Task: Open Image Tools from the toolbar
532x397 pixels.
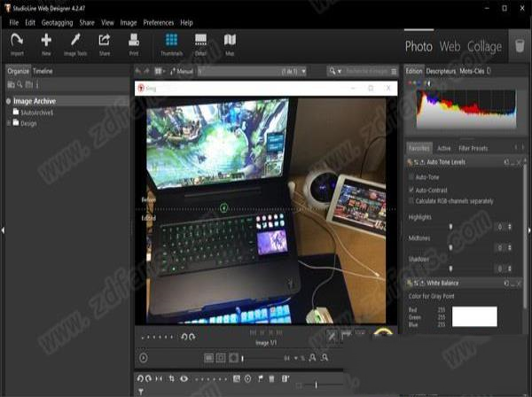Action: click(75, 41)
